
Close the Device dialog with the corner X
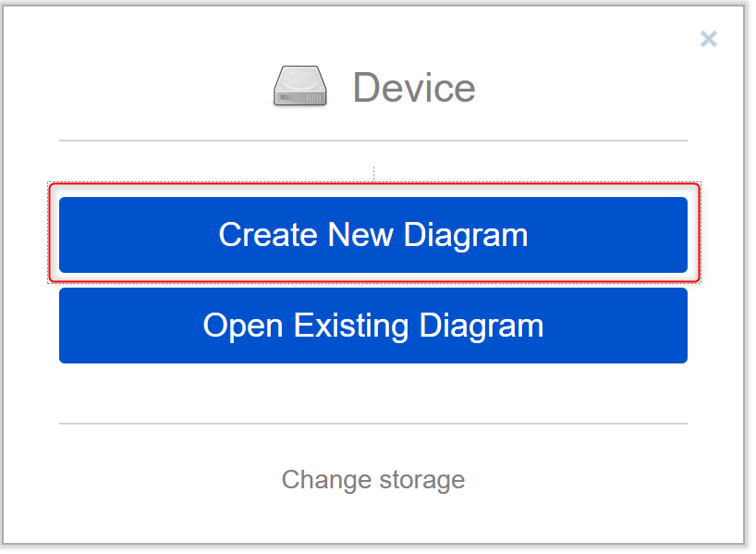[x=708, y=39]
